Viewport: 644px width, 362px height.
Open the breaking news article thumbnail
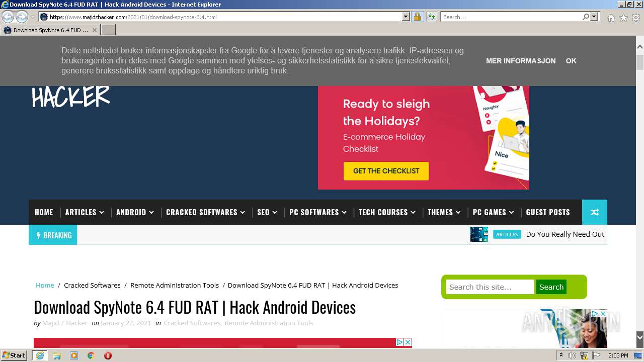click(479, 234)
